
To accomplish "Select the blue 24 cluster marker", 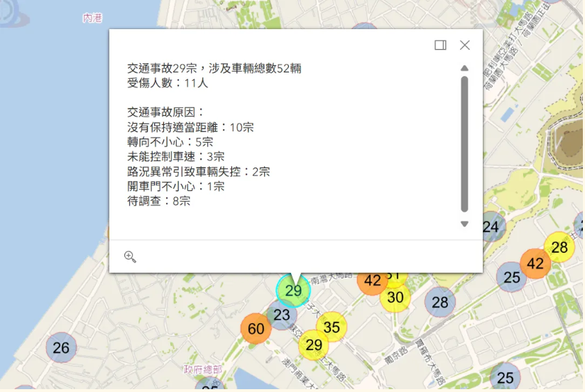I will 491,227.
